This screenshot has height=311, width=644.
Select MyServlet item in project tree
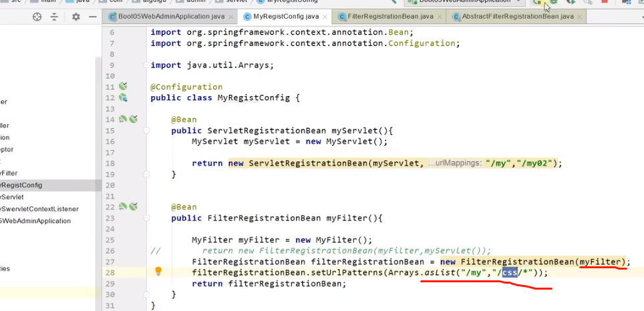(x=12, y=197)
